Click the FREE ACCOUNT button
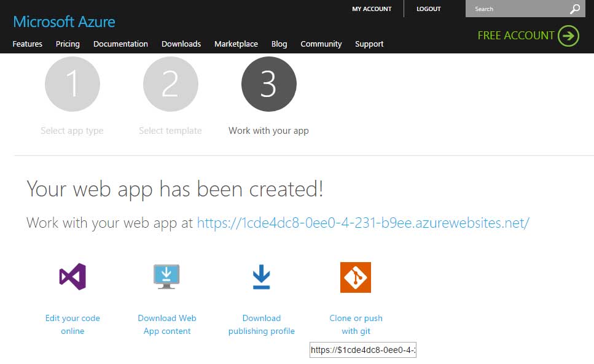Viewport: 594px width, 364px height. click(516, 36)
